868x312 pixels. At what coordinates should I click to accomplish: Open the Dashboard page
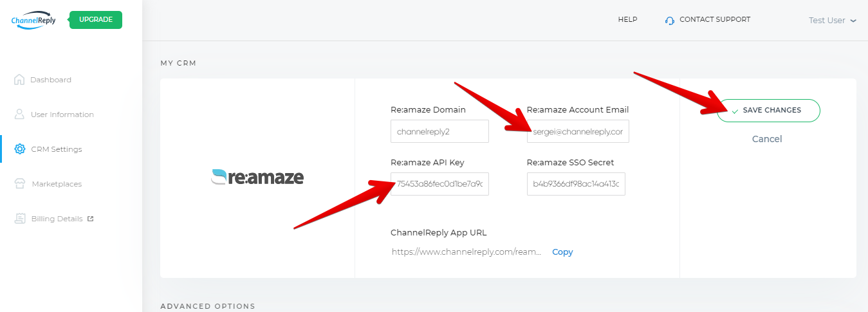click(50, 80)
